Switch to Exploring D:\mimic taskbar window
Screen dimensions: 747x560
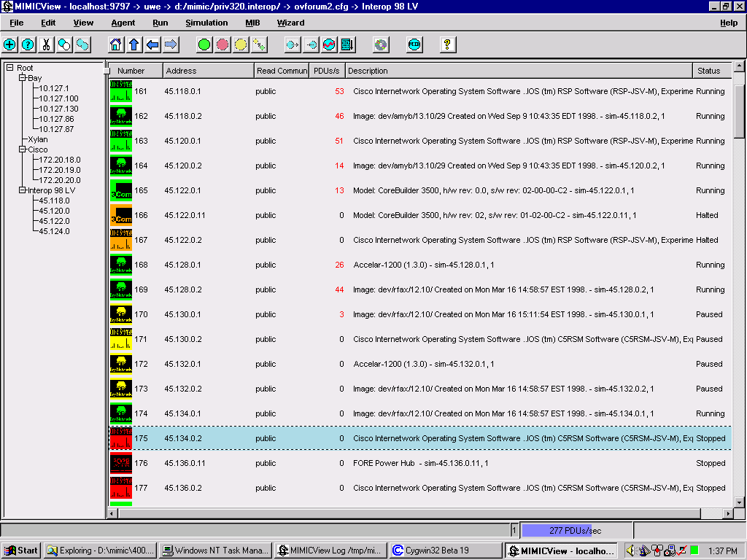(x=101, y=551)
